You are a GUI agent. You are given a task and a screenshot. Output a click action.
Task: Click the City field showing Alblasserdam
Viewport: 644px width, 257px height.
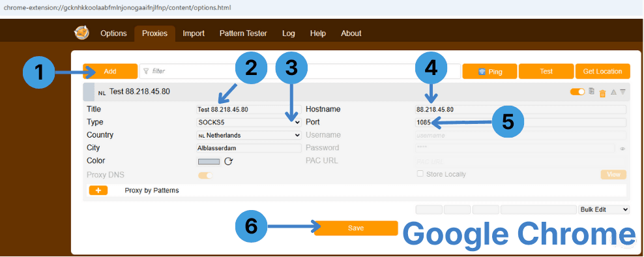point(249,147)
